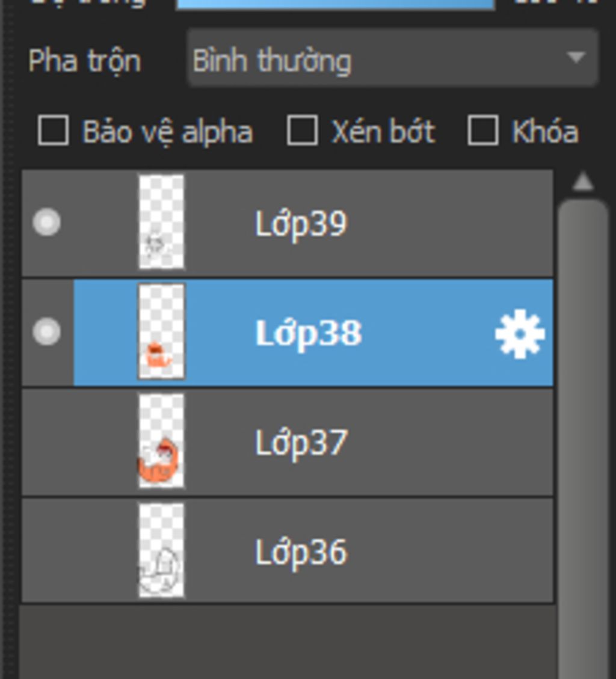This screenshot has height=679, width=616.
Task: Hide layer Lớp38 visibility dot
Action: pos(46,332)
